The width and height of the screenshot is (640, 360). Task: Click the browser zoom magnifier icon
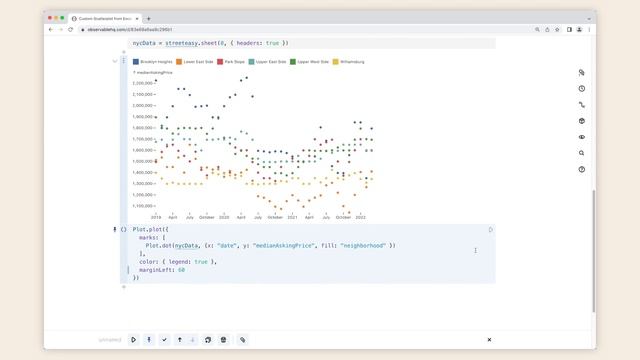tap(537, 29)
